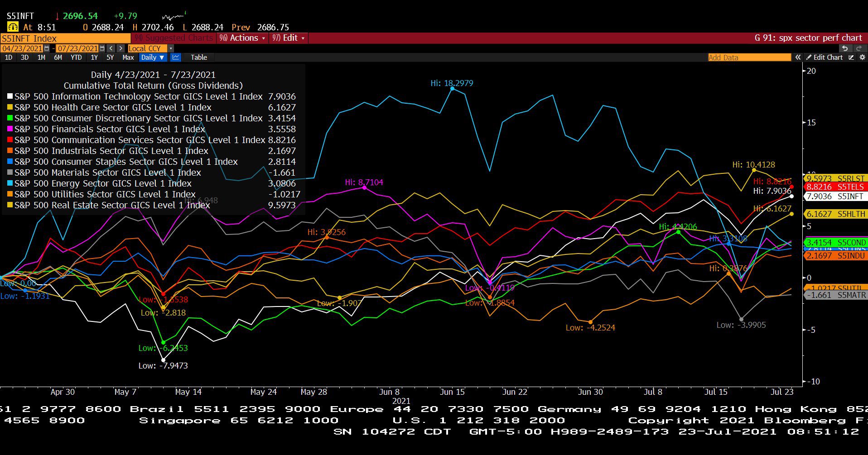Select the 1D time range
This screenshot has width=868, height=455.
[x=9, y=57]
